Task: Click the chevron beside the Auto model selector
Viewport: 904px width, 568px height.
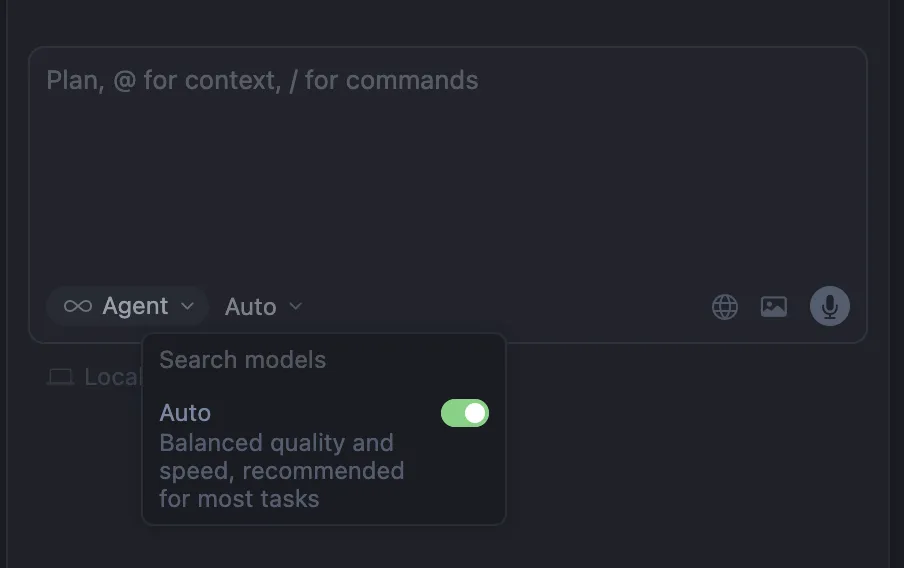Action: coord(295,306)
